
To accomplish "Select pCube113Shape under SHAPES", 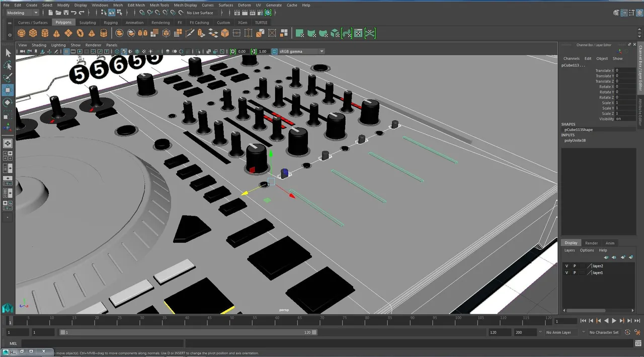I will (578, 130).
